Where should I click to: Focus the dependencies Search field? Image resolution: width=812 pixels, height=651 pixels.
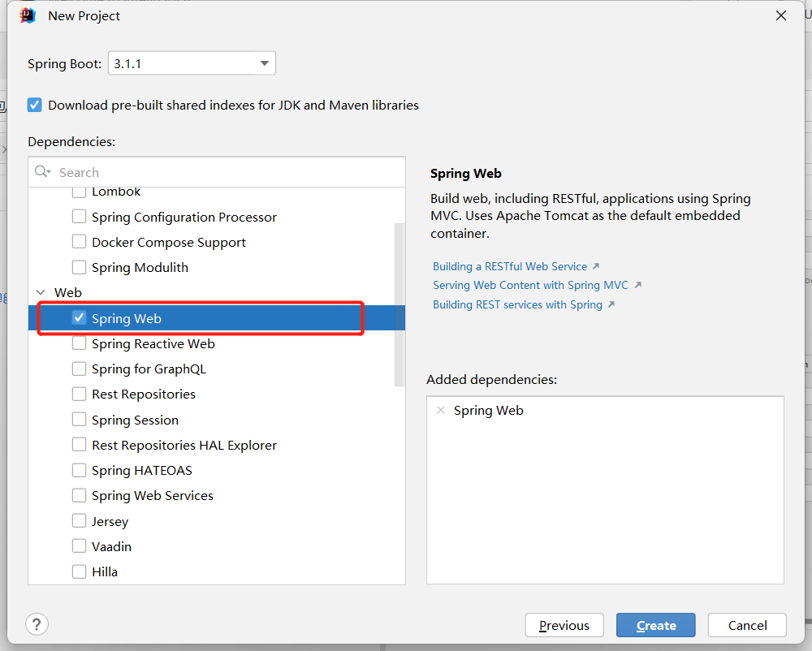pos(227,172)
